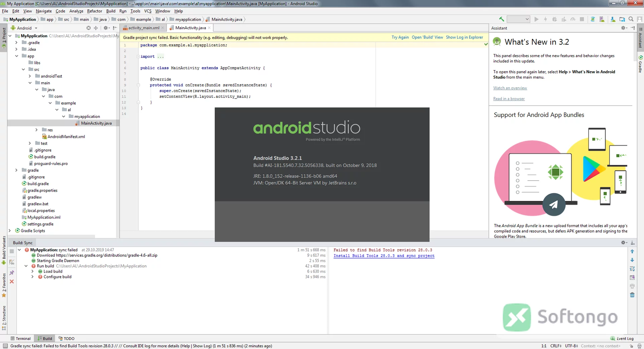Open the Event Log button
Viewport: 644px width, 349px height.
point(622,339)
